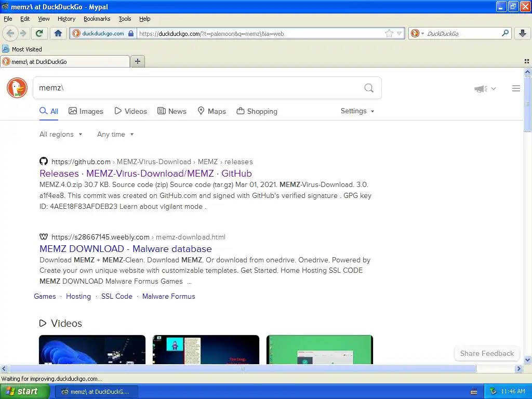Switch to the Videos tab
The height and width of the screenshot is (399, 532).
pyautogui.click(x=130, y=111)
